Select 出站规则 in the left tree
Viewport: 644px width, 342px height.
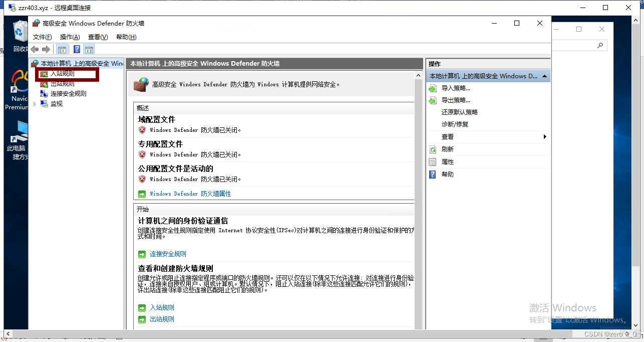tap(62, 84)
